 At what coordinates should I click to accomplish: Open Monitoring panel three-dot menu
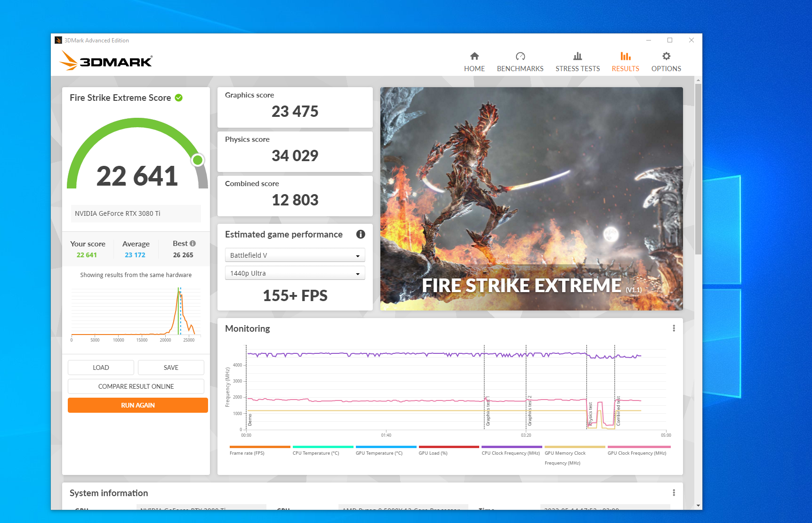coord(674,328)
